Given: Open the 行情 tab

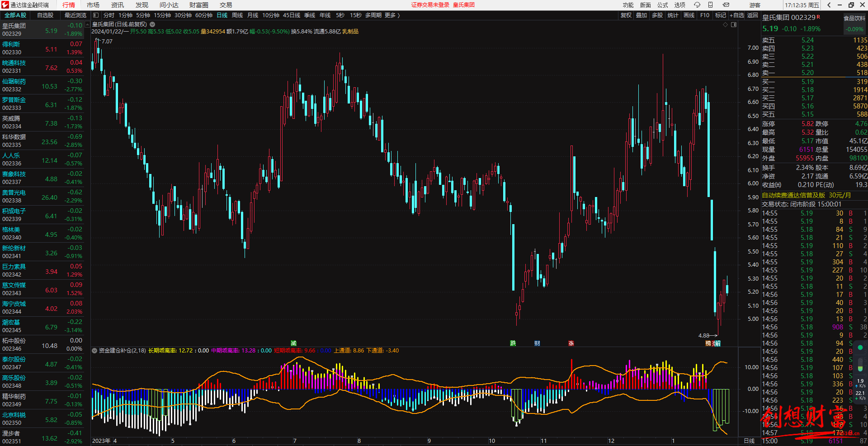Looking at the screenshot, I should 69,5.
